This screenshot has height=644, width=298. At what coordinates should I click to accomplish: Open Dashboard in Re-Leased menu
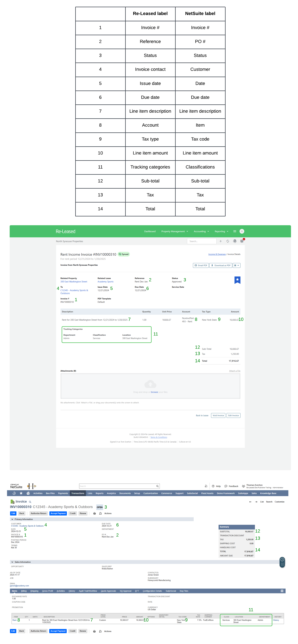150,231
